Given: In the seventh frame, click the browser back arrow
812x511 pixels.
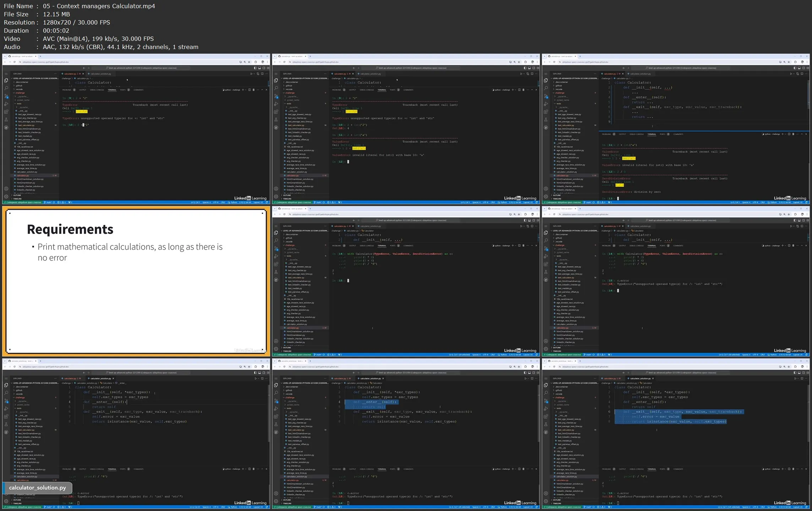Looking at the screenshot, I should [x=5, y=366].
